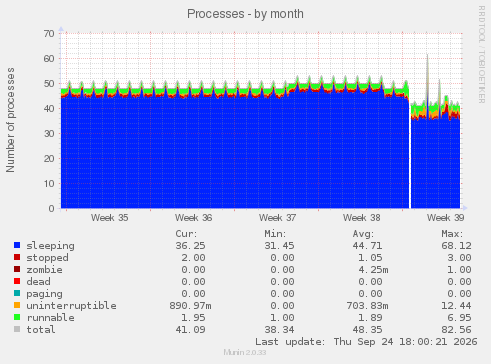Click the runnable current value 1.95
The height and width of the screenshot is (364, 491).
click(x=193, y=318)
